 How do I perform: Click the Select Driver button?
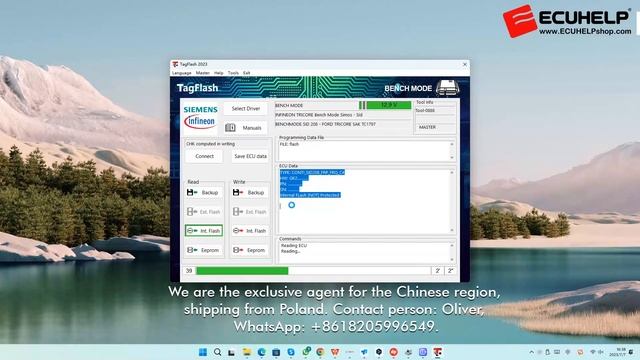[246, 109]
